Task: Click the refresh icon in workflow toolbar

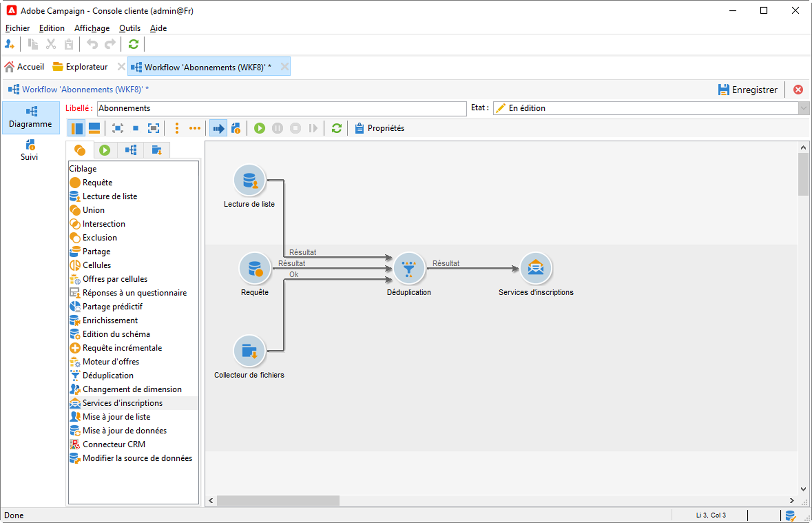Action: point(336,128)
